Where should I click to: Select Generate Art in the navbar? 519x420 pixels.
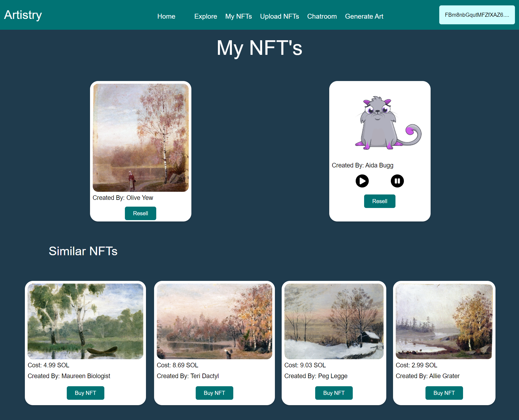364,16
